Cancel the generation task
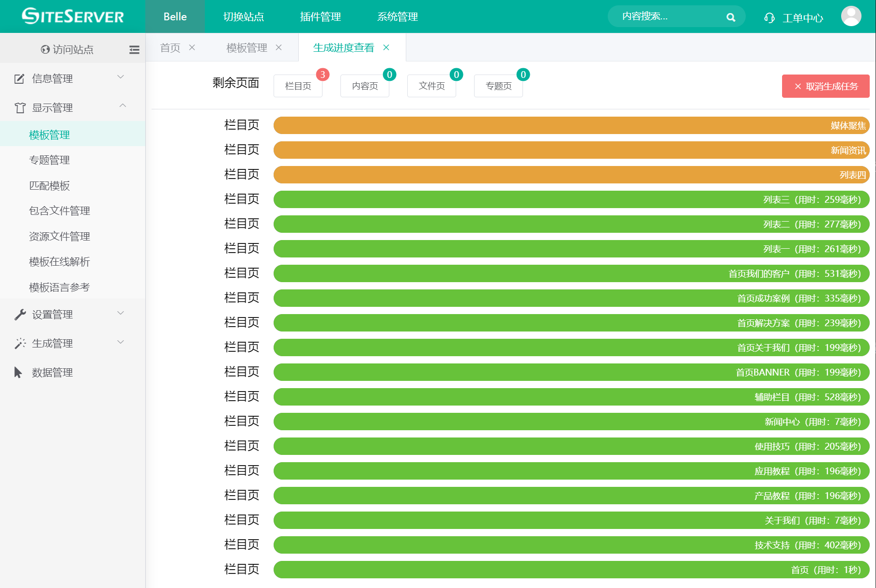Image resolution: width=876 pixels, height=588 pixels. coord(825,86)
